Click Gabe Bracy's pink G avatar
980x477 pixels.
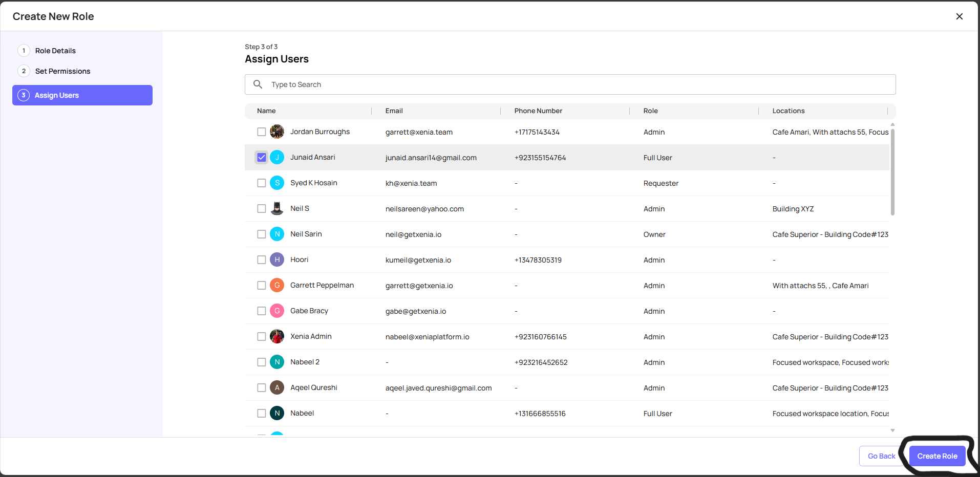point(277,311)
